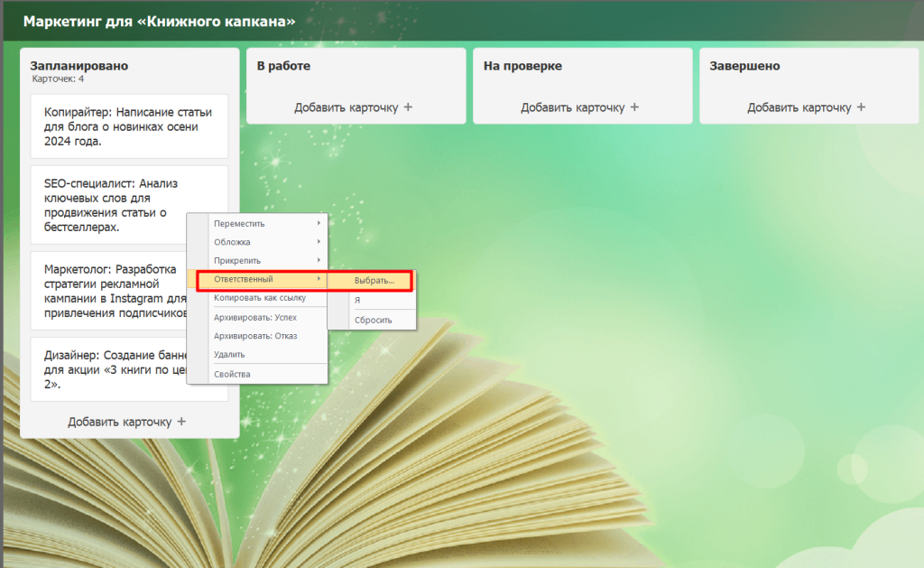Click the Запланировано column title
924x568 pixels.
coord(79,66)
